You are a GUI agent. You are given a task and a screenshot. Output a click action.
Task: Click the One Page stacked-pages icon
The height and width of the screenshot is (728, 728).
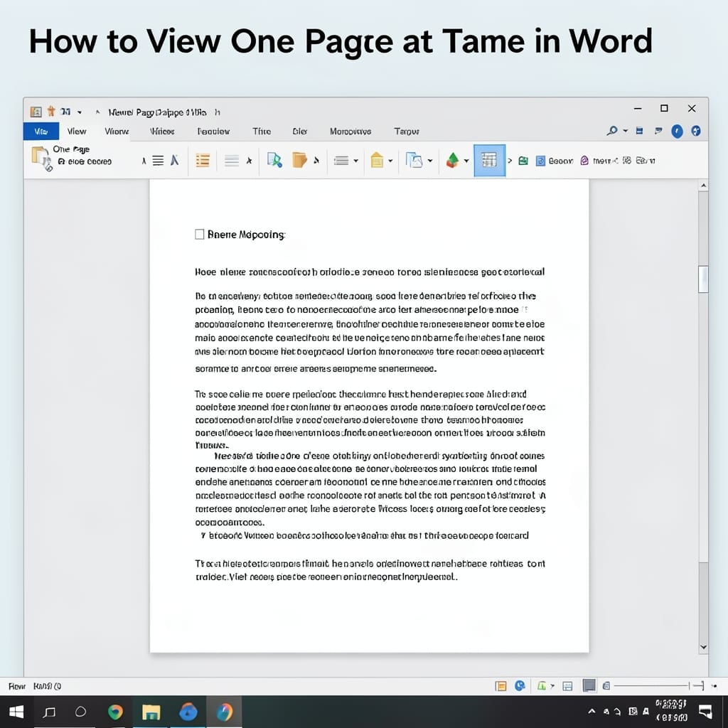(41, 159)
